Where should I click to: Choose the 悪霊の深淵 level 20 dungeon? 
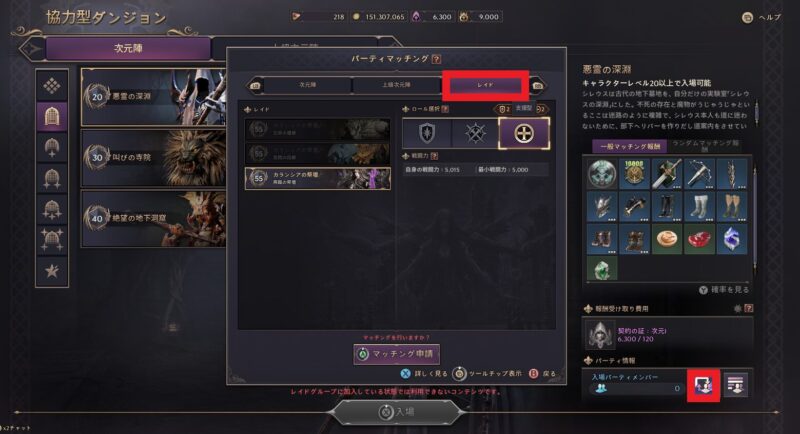coord(153,97)
